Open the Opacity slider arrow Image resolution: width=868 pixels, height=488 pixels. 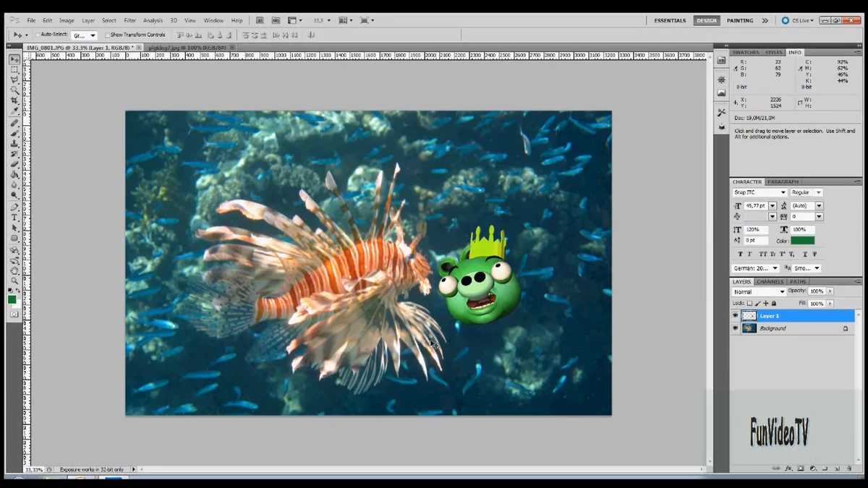pyautogui.click(x=830, y=291)
